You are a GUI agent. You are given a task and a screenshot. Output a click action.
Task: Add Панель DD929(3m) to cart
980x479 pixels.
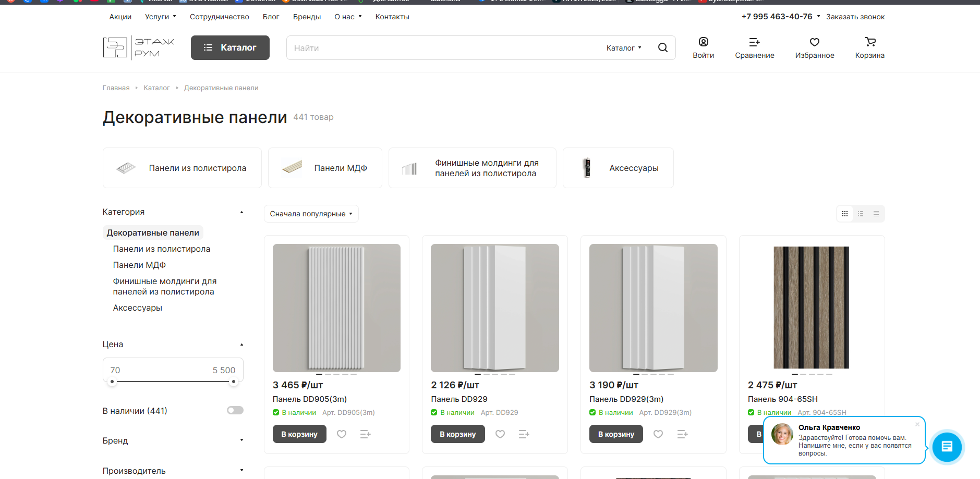point(616,434)
